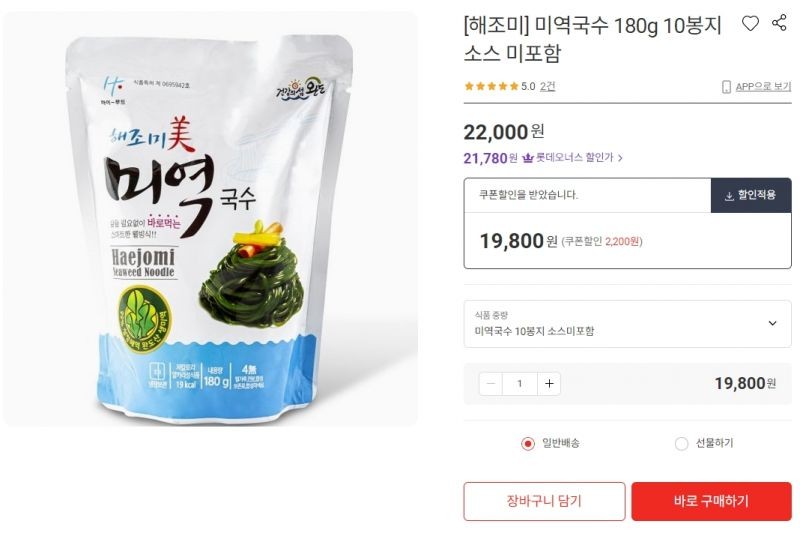Click APP으로 보기 link
The height and width of the screenshot is (533, 800).
click(763, 87)
